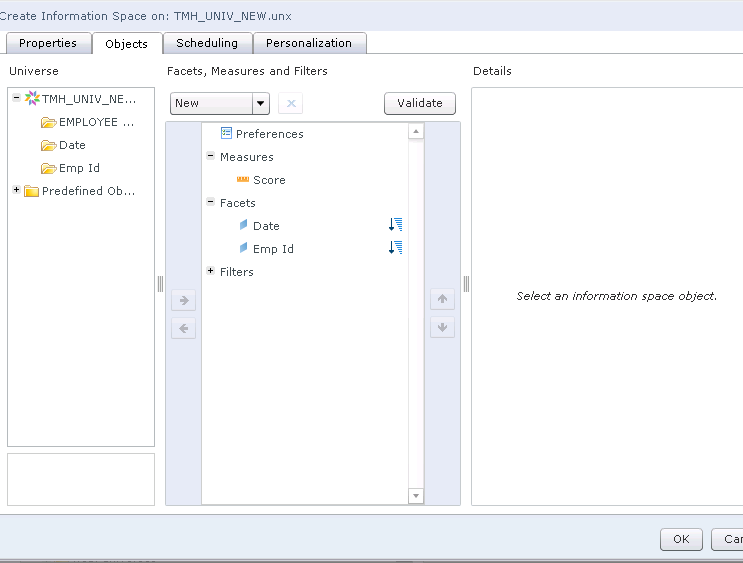Viewport: 743px width, 563px height.
Task: Open the Personalization tab
Action: coord(309,43)
